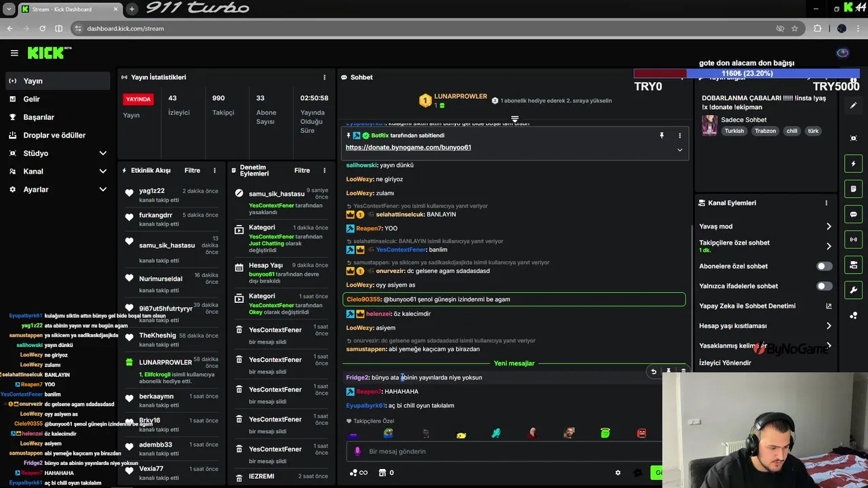
Task: Open Droplar ve ödüller sidebar section
Action: pyautogui.click(x=57, y=135)
